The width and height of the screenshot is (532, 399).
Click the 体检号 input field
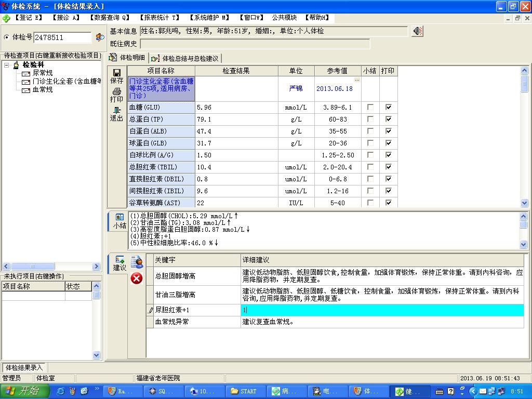coord(63,37)
